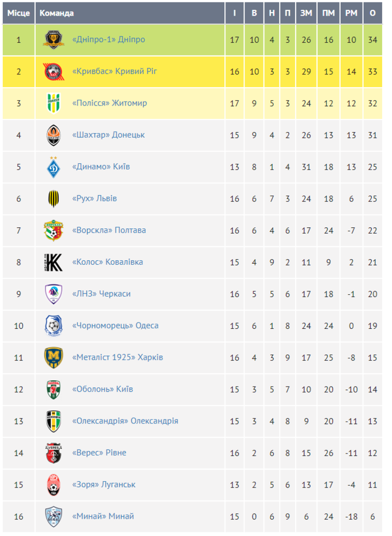The height and width of the screenshot is (536, 392).
Task: Open the «ЛНЗ» Черкаси team link
Action: [x=101, y=294]
